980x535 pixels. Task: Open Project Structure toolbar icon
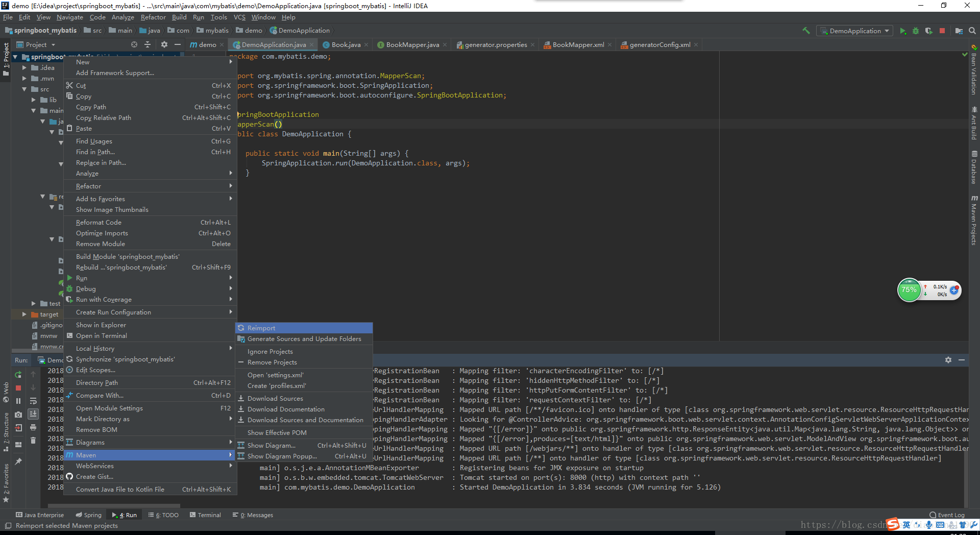point(959,31)
